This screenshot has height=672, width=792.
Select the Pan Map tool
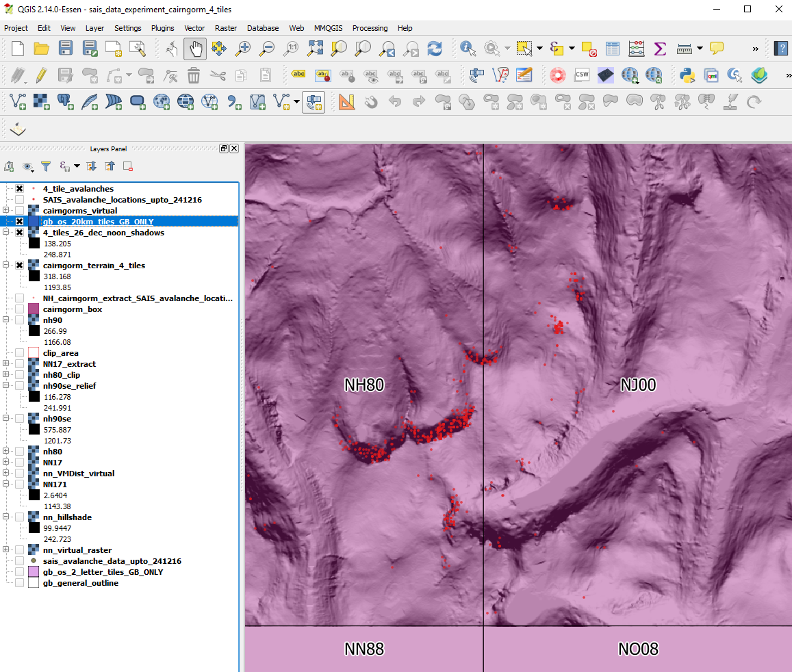195,49
